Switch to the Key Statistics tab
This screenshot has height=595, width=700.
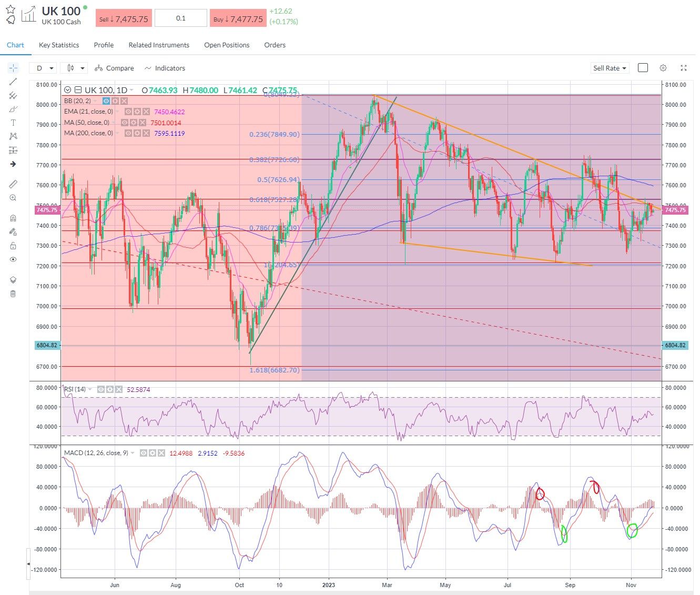(x=58, y=45)
